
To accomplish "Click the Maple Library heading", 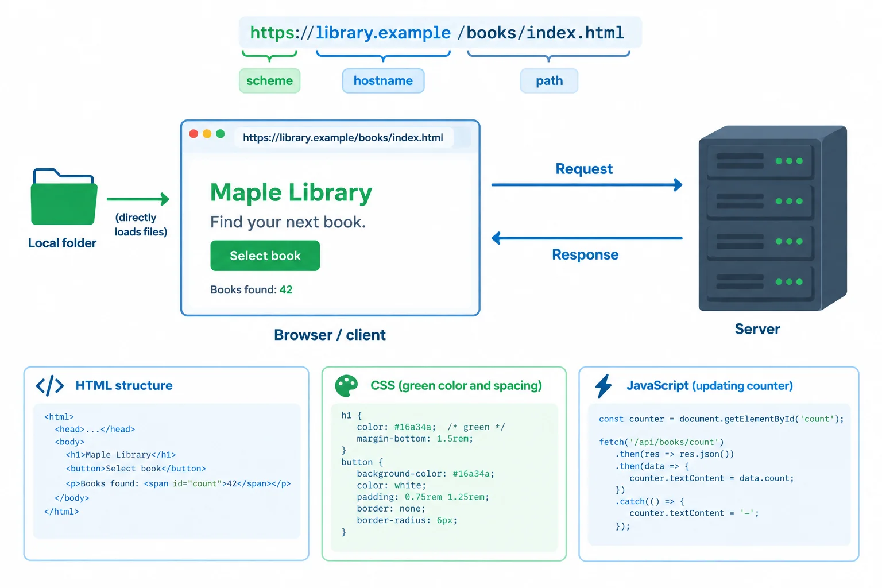I will pyautogui.click(x=291, y=192).
